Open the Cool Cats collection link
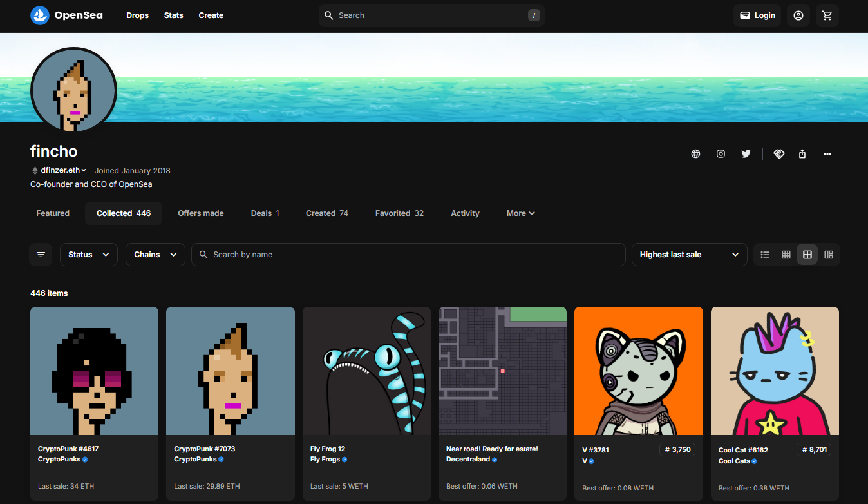The height and width of the screenshot is (504, 868). tap(734, 461)
